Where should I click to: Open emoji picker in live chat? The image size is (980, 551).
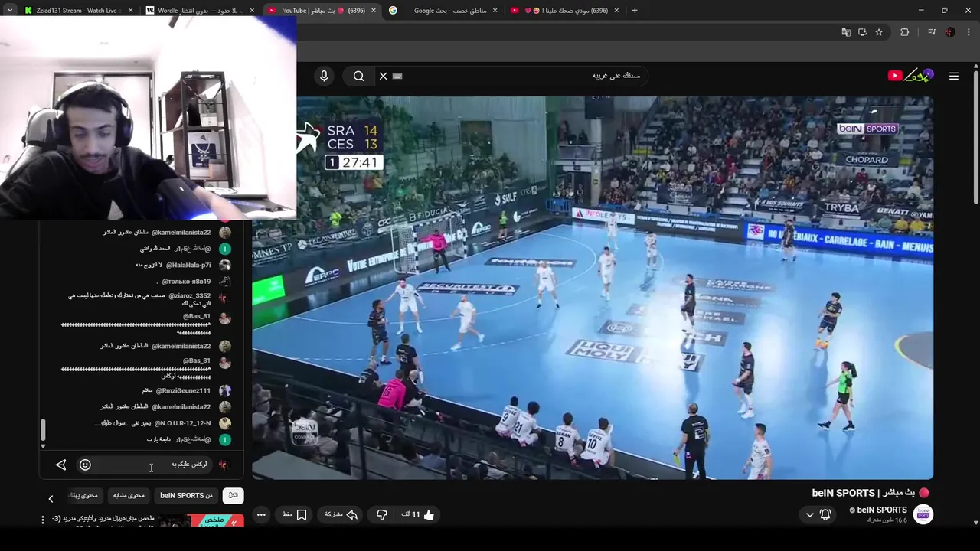pyautogui.click(x=85, y=465)
